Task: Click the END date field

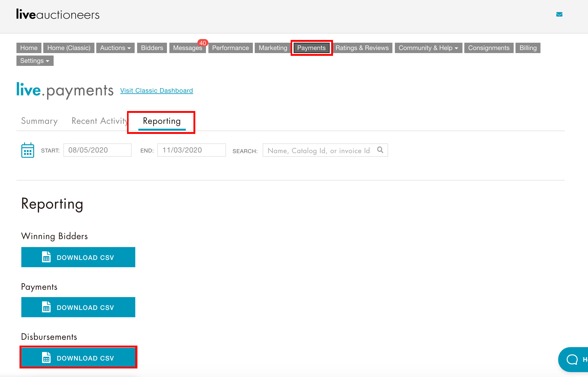Action: 192,150
